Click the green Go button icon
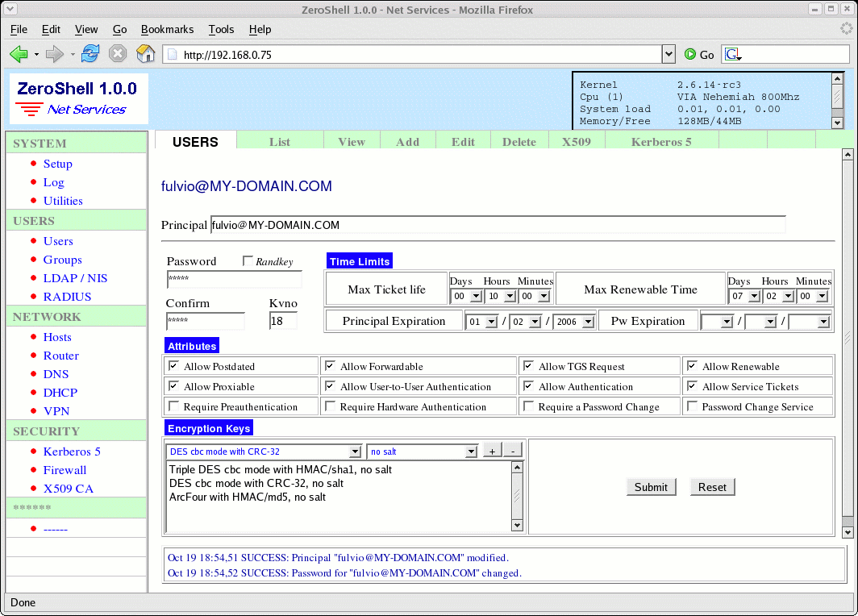Viewport: 858px width, 616px height. (690, 54)
